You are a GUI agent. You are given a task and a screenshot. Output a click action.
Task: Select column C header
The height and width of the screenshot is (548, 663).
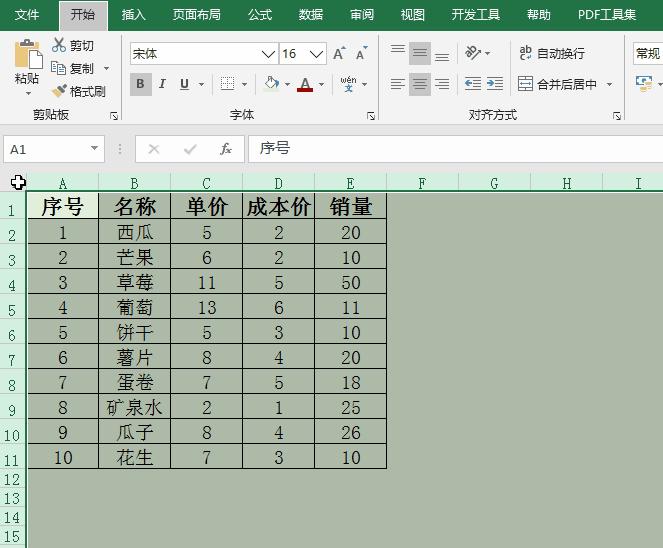206,183
